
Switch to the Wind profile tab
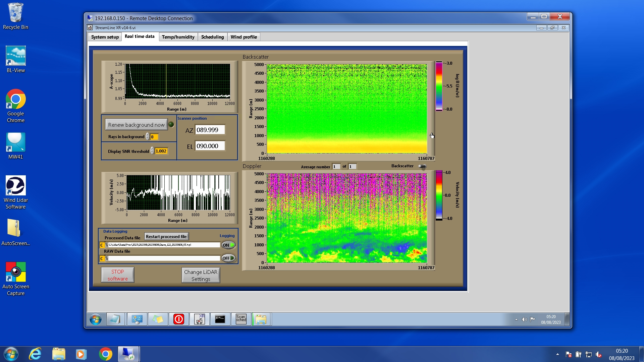(x=244, y=37)
